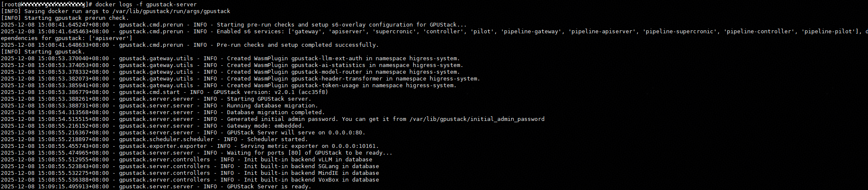Screen dimensions: 868x190
Task: Click the 'Init built-in backend MindIE' line
Action: point(311,173)
